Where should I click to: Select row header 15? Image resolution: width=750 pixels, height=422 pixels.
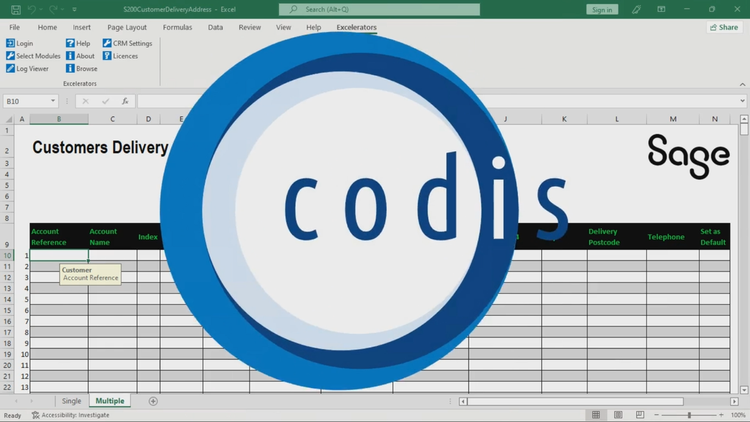point(7,311)
